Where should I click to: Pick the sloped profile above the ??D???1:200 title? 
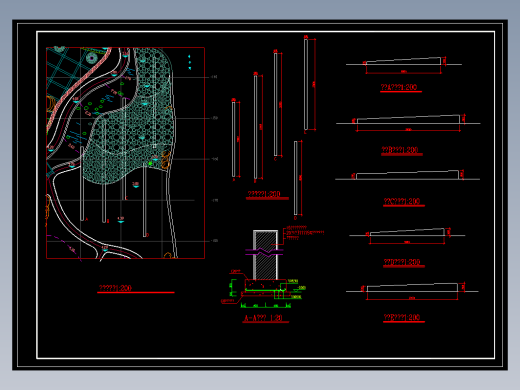(407, 232)
